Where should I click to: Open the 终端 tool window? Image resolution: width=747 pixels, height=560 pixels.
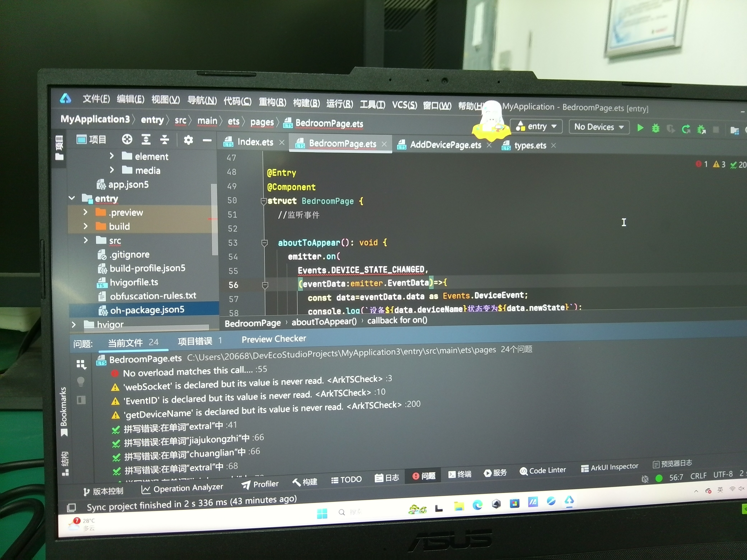click(x=460, y=474)
